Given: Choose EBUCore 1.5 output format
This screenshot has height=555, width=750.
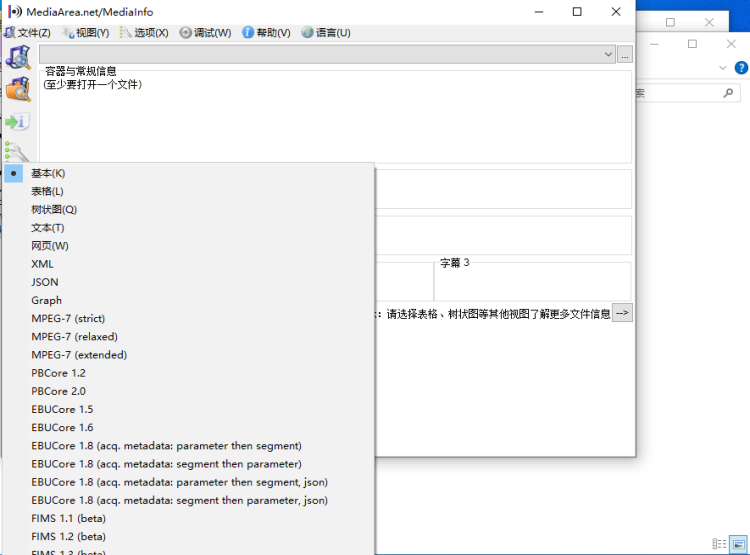Looking at the screenshot, I should point(188,410).
